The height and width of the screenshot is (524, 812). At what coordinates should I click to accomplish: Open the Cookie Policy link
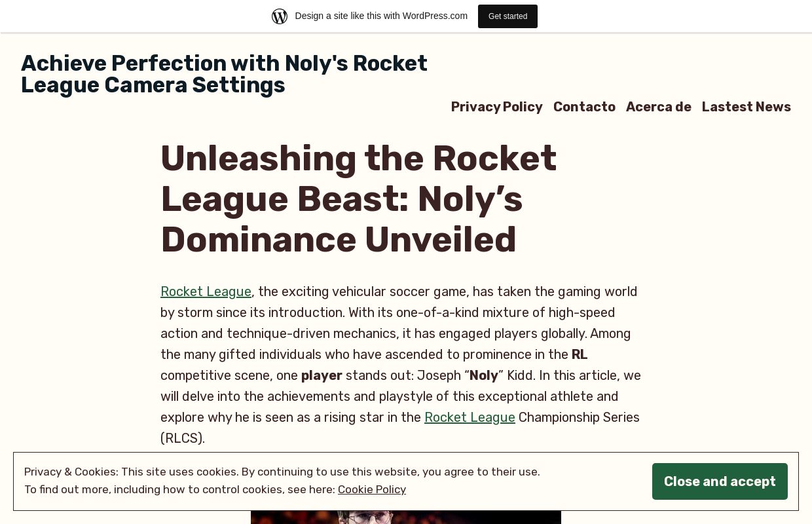click(x=371, y=489)
